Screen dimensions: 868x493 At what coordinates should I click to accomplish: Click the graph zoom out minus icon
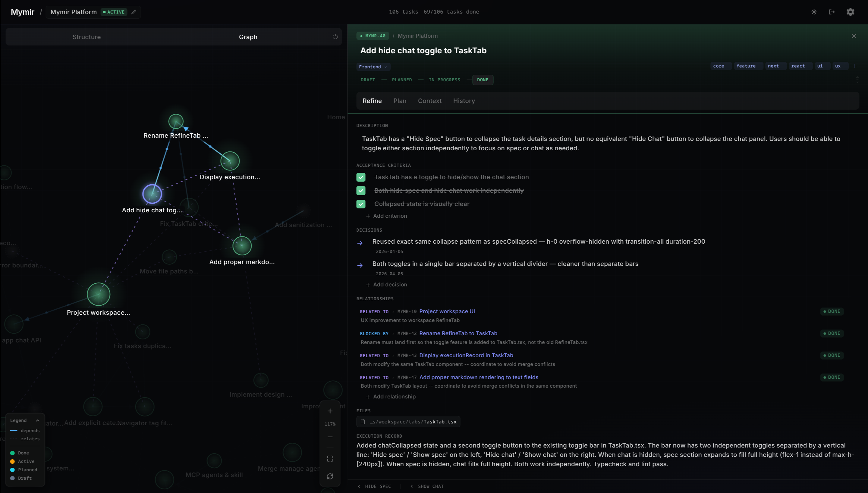pos(330,437)
